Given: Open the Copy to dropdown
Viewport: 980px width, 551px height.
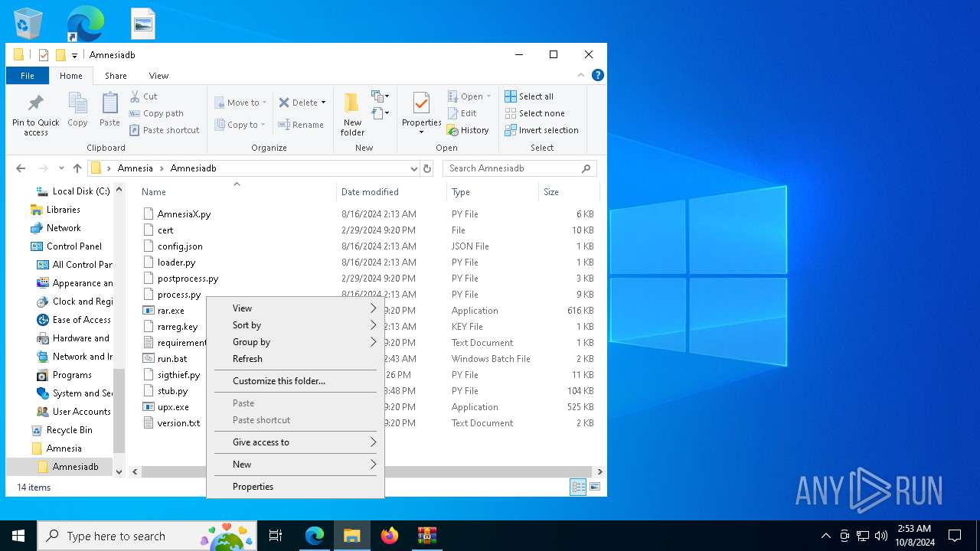Looking at the screenshot, I should [x=240, y=125].
